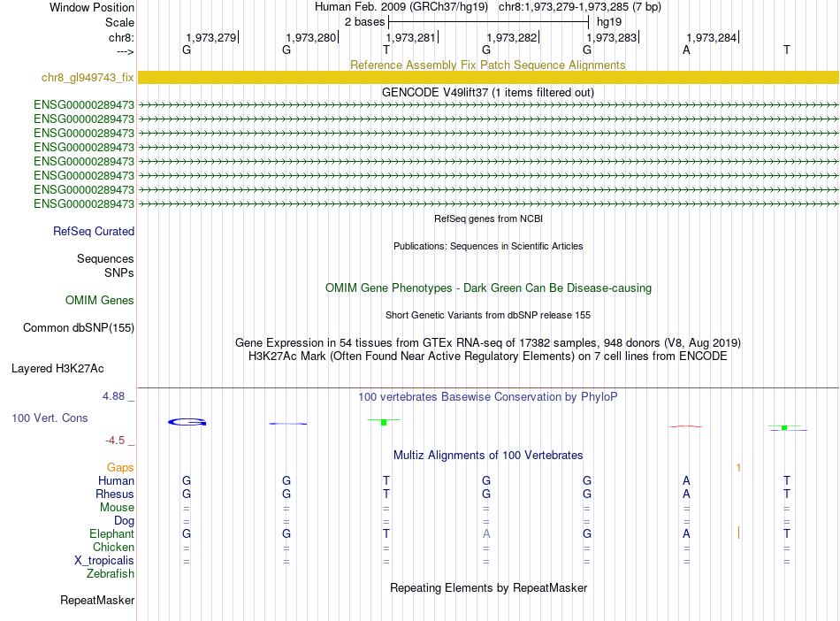840x621 pixels.
Task: Click the OMIM Genes label
Action: point(99,300)
